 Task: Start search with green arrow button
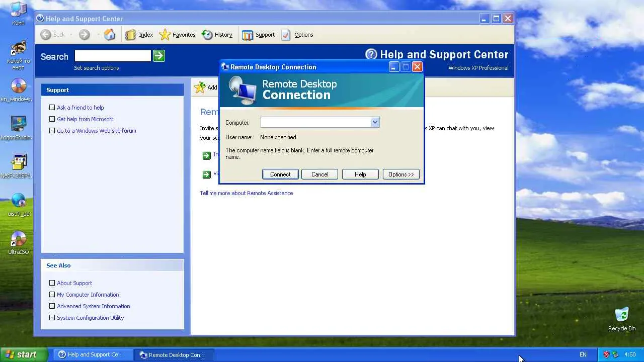159,56
